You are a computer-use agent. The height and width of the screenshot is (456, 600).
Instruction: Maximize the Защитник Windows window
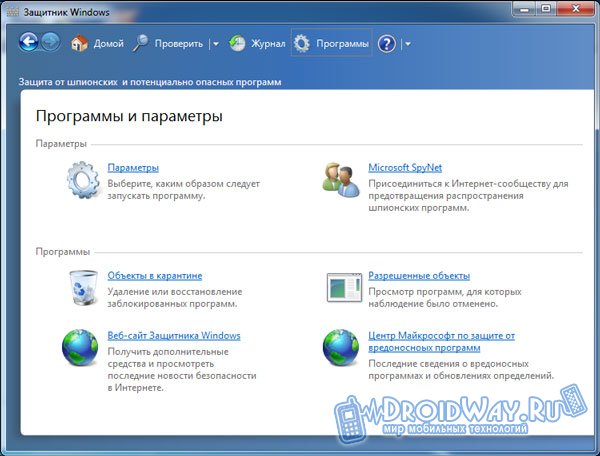tap(546, 8)
